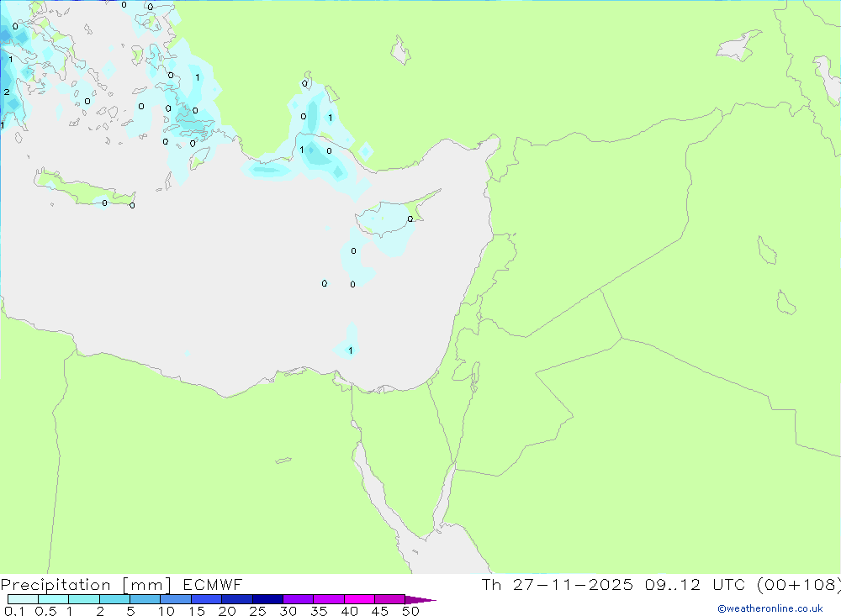Select the 40–45 mm magenta legend swatch
Image resolution: width=841 pixels, height=616 pixels.
[359, 599]
